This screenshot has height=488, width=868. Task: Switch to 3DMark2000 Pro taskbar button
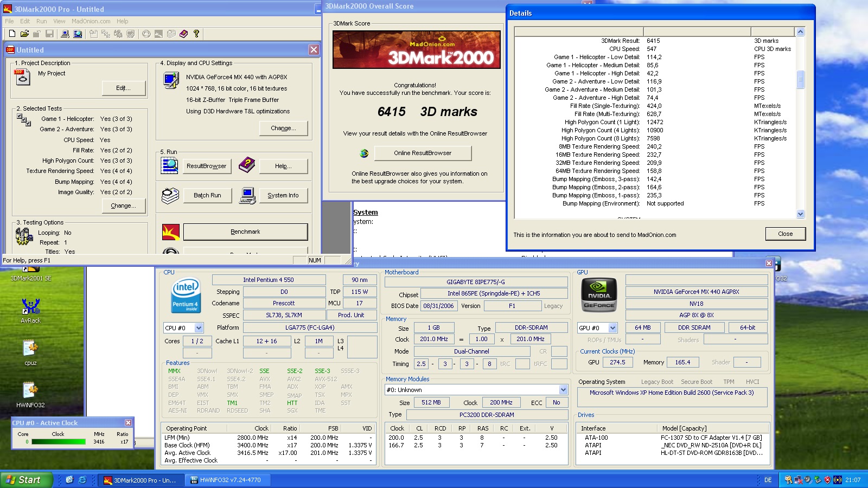[140, 480]
